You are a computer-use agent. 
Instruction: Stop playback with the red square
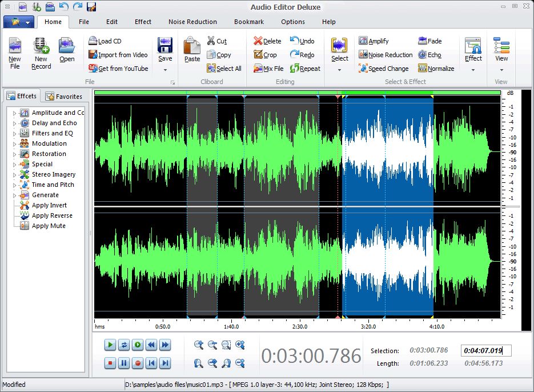[110, 363]
